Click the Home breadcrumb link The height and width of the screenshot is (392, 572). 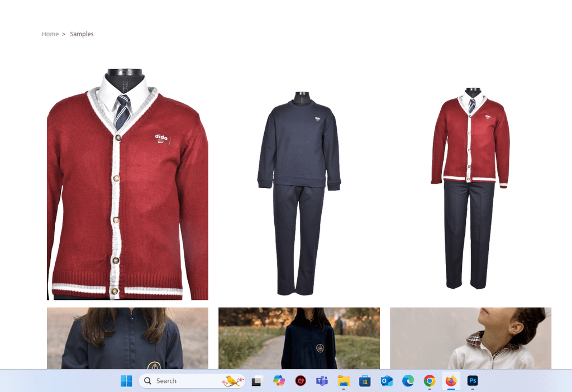tap(50, 34)
